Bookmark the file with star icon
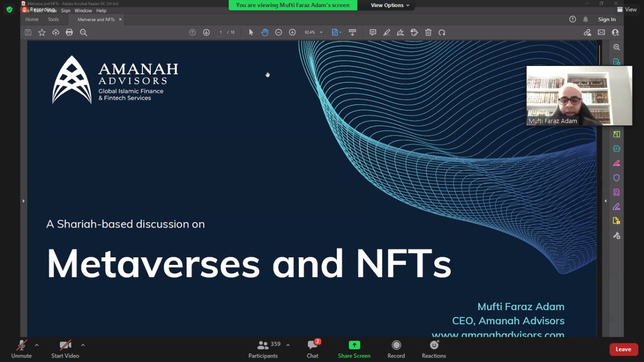Image resolution: width=644 pixels, height=362 pixels. tap(42, 32)
